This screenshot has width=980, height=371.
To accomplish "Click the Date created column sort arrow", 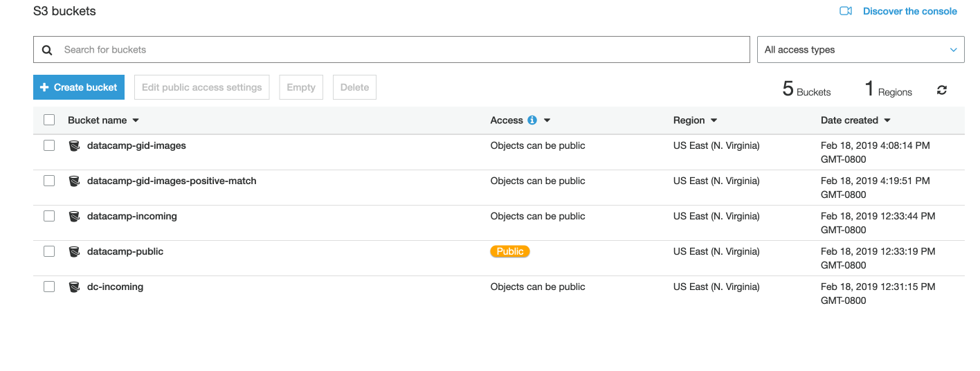I will (x=887, y=120).
